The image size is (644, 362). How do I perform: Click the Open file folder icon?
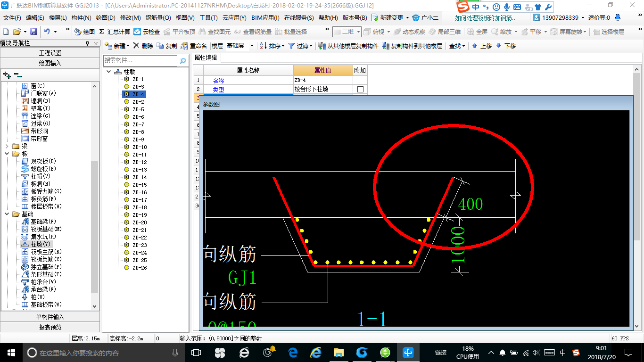tap(17, 32)
